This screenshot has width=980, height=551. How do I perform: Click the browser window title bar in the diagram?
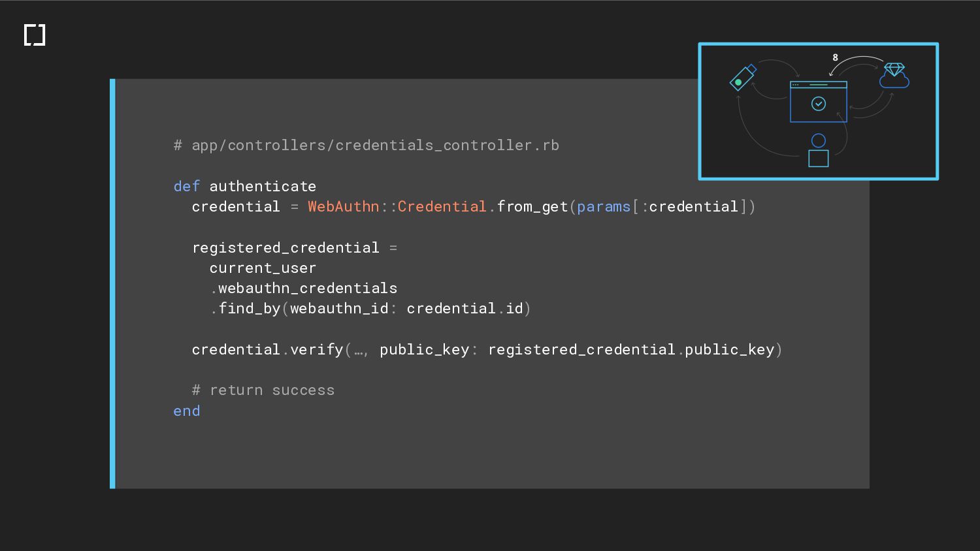(819, 85)
